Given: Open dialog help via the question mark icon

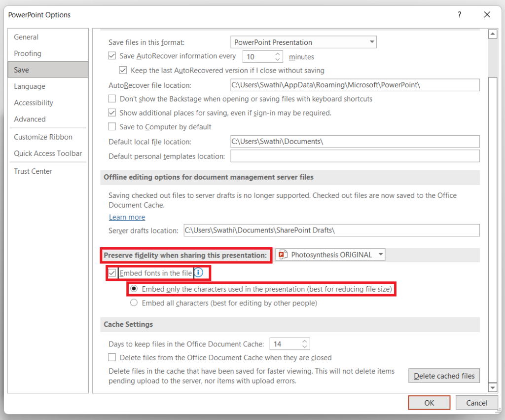Looking at the screenshot, I should point(459,15).
